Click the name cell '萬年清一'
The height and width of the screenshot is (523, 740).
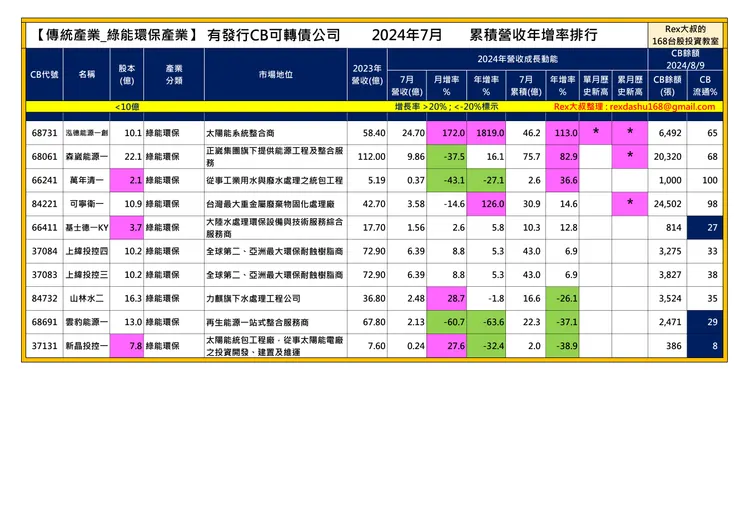click(x=86, y=180)
